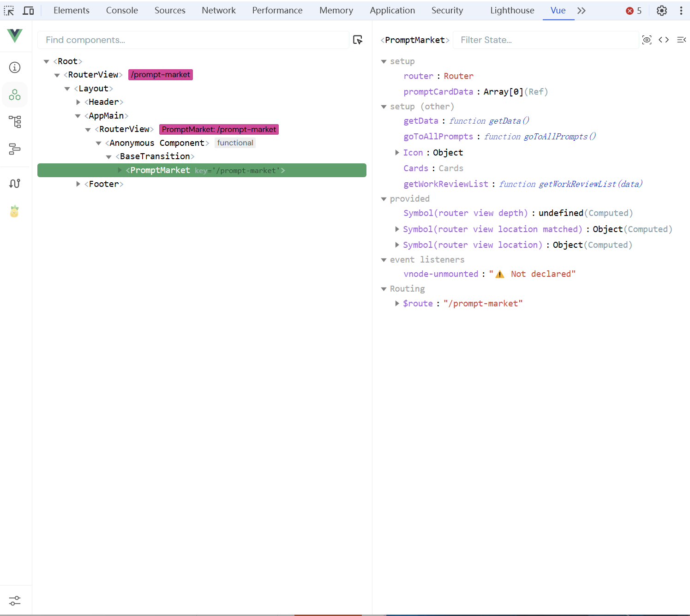The height and width of the screenshot is (616, 690).
Task: Collapse the AppMain node arrow
Action: pyautogui.click(x=78, y=116)
